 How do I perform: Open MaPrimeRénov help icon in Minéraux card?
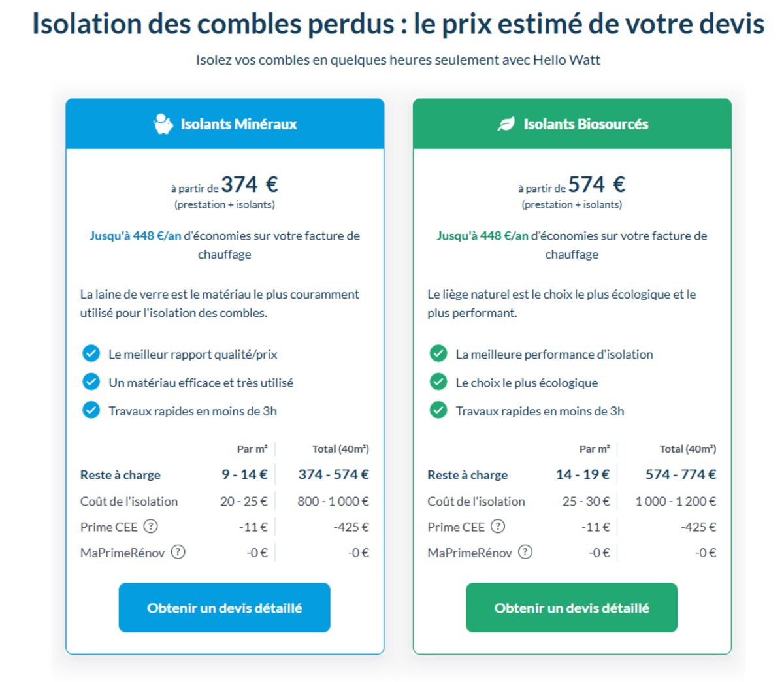point(177,551)
